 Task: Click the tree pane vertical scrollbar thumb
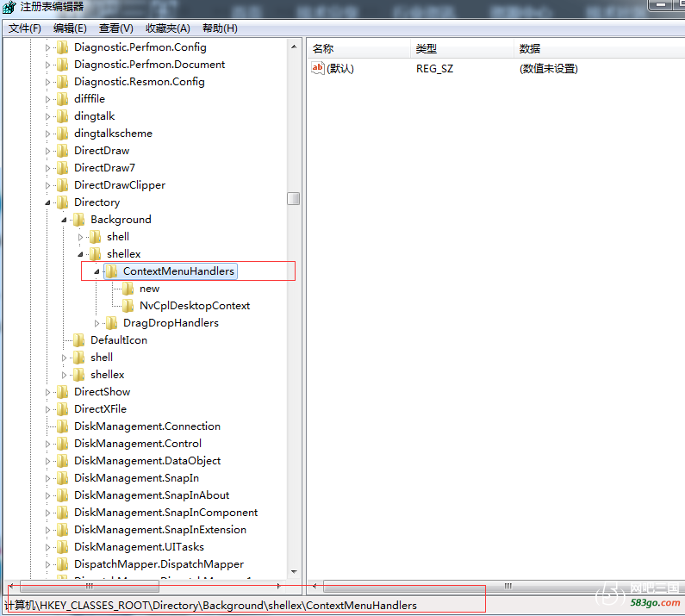coord(294,198)
